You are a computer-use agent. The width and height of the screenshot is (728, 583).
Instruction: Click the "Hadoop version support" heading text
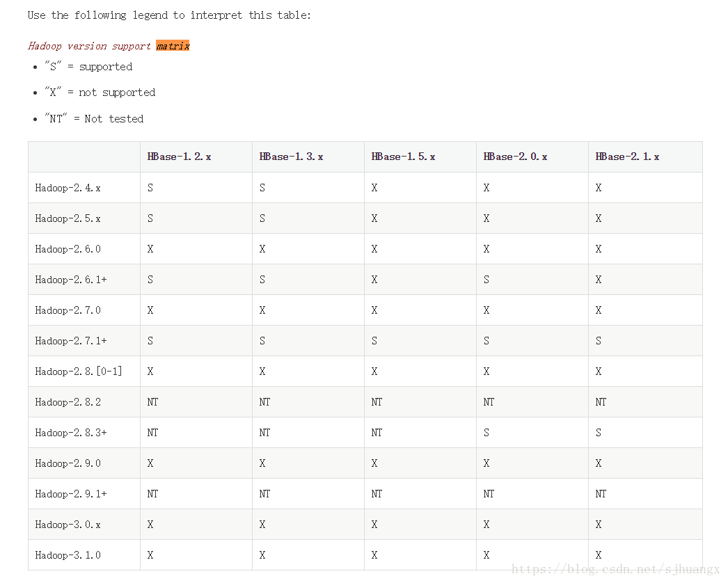click(x=89, y=46)
